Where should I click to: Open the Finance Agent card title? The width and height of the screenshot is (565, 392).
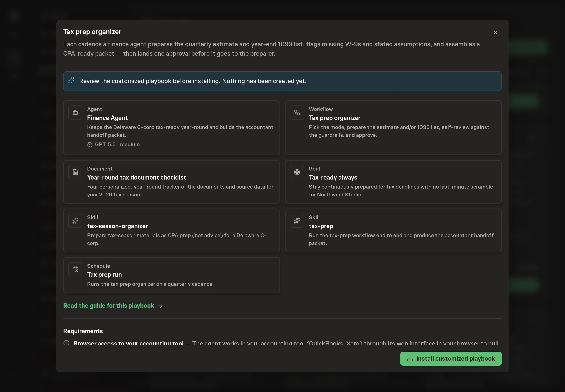[x=107, y=118]
